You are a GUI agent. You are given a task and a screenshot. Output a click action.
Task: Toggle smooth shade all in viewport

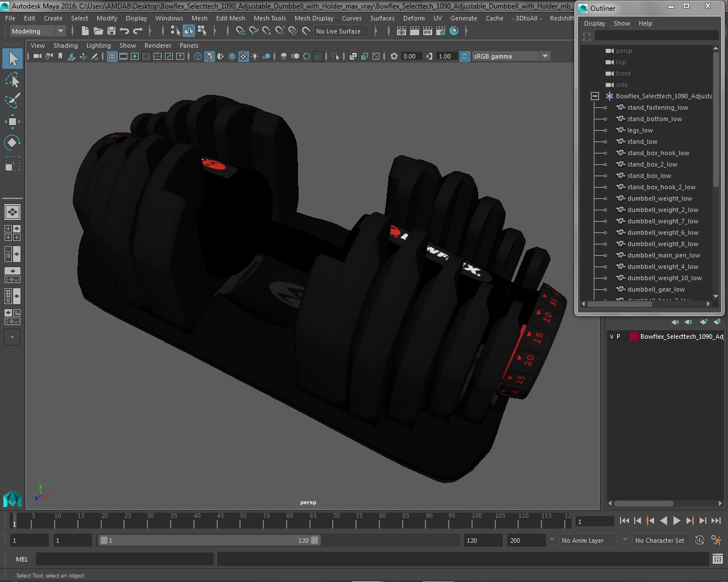(x=209, y=56)
